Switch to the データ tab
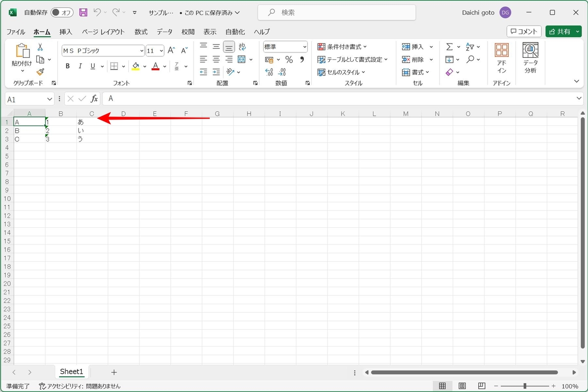Screen dimensions: 588x392 (x=165, y=32)
